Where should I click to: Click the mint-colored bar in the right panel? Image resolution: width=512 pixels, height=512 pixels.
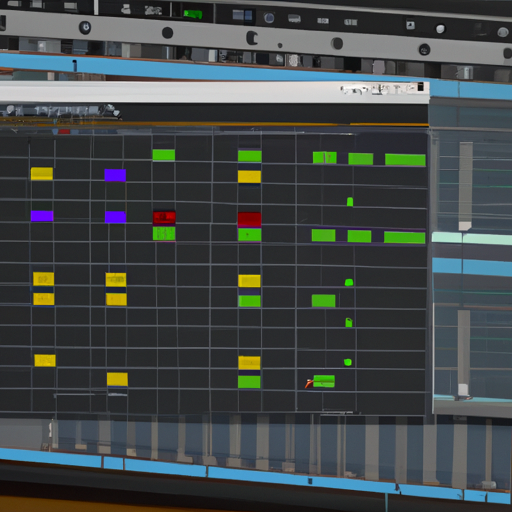(x=472, y=238)
